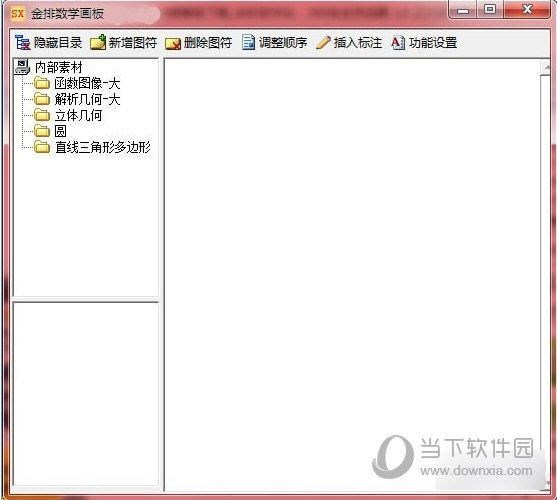Click the 删除图符 delete-folder icon
Viewport: 557px width, 500px height.
[x=173, y=44]
